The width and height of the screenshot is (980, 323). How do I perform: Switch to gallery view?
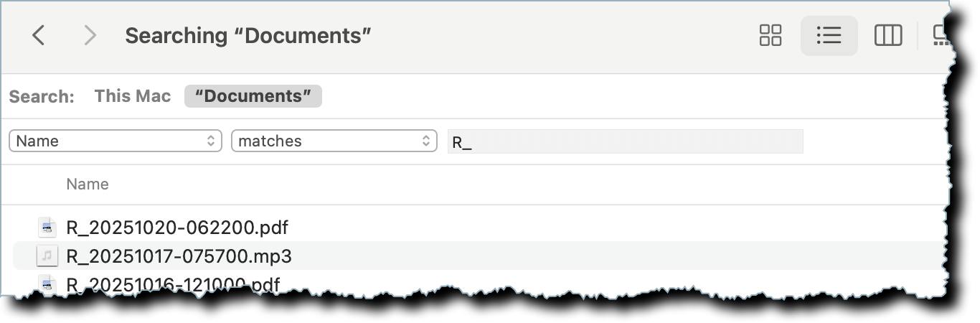click(x=941, y=35)
